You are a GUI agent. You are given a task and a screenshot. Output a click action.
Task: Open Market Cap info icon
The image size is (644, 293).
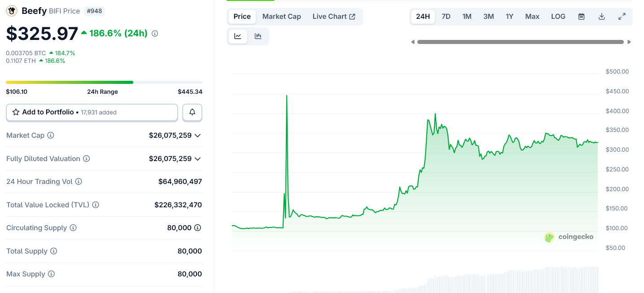[51, 135]
